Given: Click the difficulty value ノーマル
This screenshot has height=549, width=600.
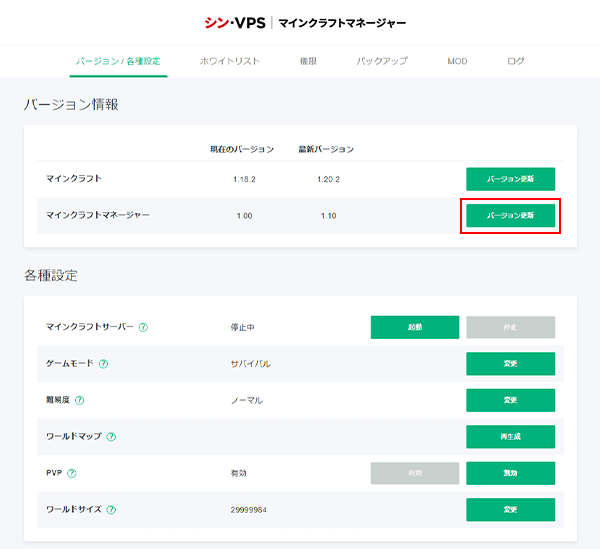Looking at the screenshot, I should pyautogui.click(x=247, y=401).
